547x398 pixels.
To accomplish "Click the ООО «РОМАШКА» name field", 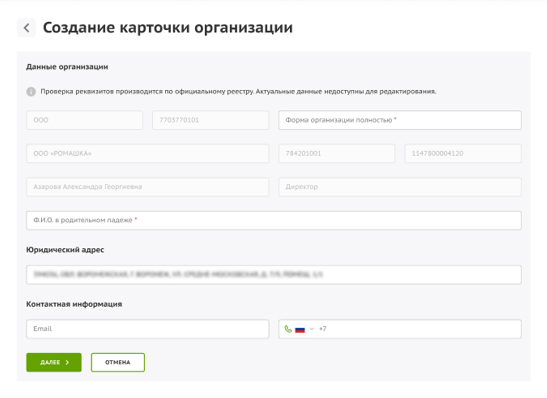I will click(x=148, y=153).
